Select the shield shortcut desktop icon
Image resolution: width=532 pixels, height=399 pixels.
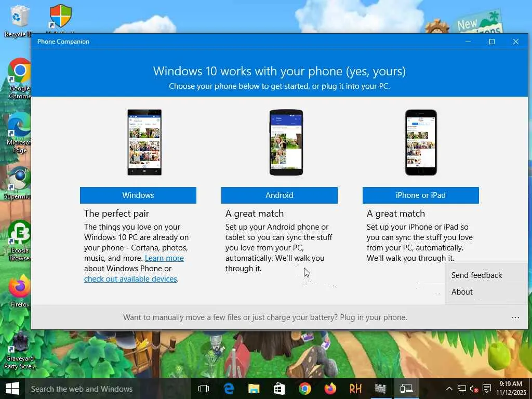[x=60, y=18]
